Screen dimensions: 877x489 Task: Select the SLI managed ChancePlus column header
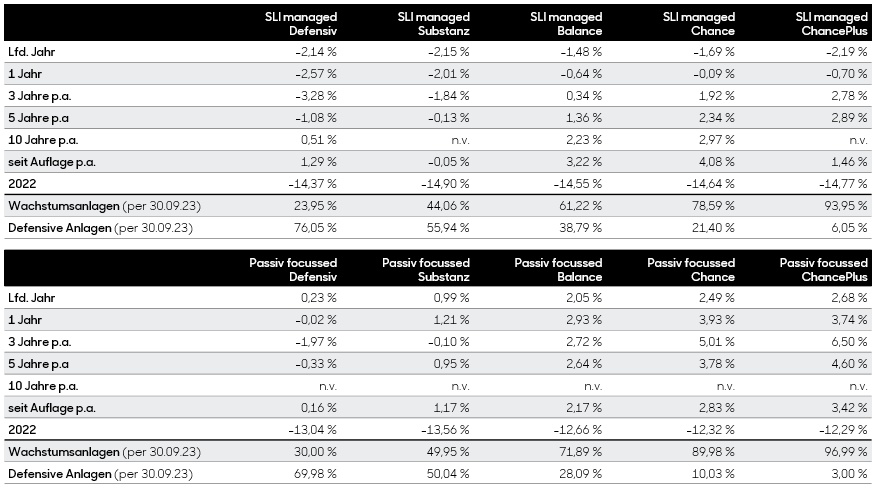click(x=832, y=23)
